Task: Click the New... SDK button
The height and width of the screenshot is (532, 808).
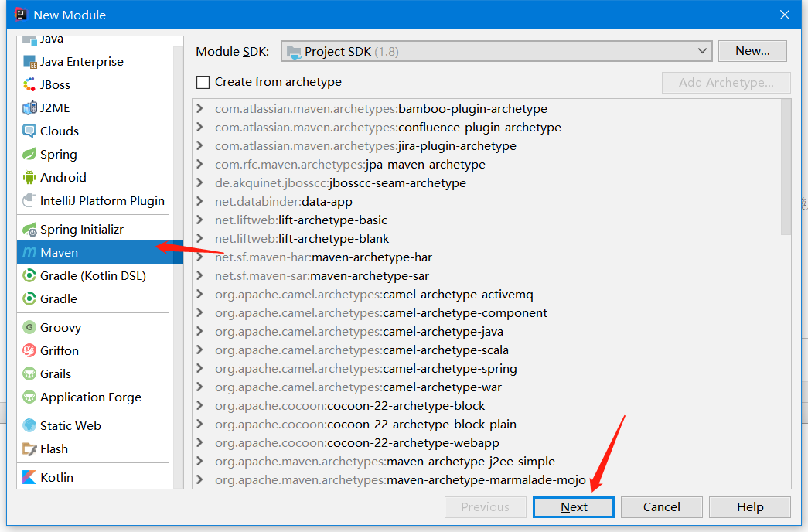Action: 752,51
